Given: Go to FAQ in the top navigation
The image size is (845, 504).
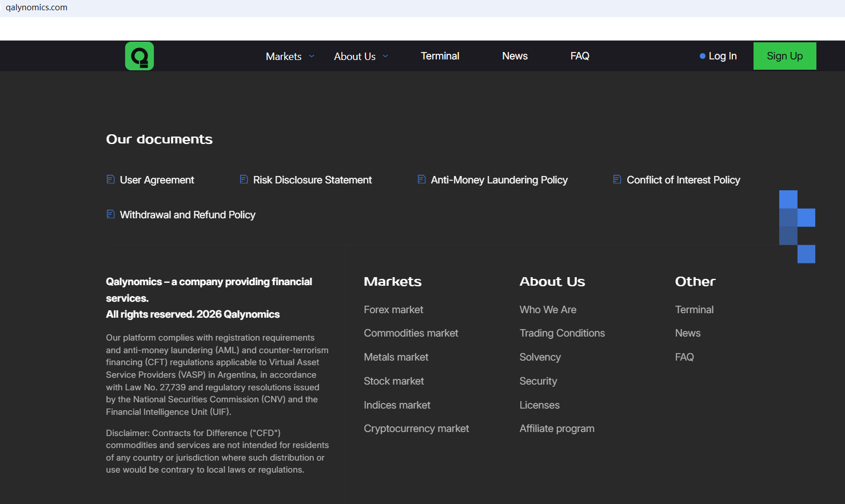Looking at the screenshot, I should point(579,56).
